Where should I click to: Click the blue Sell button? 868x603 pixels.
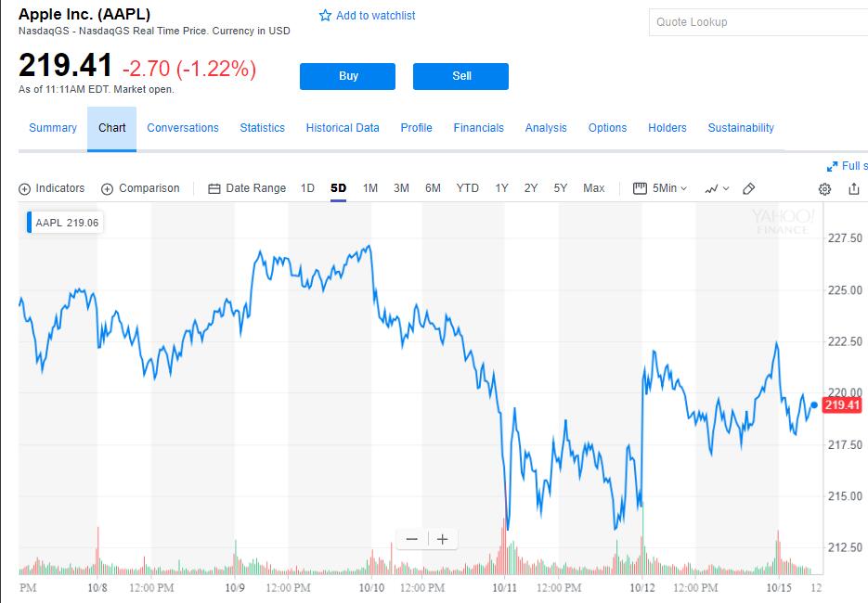(460, 76)
